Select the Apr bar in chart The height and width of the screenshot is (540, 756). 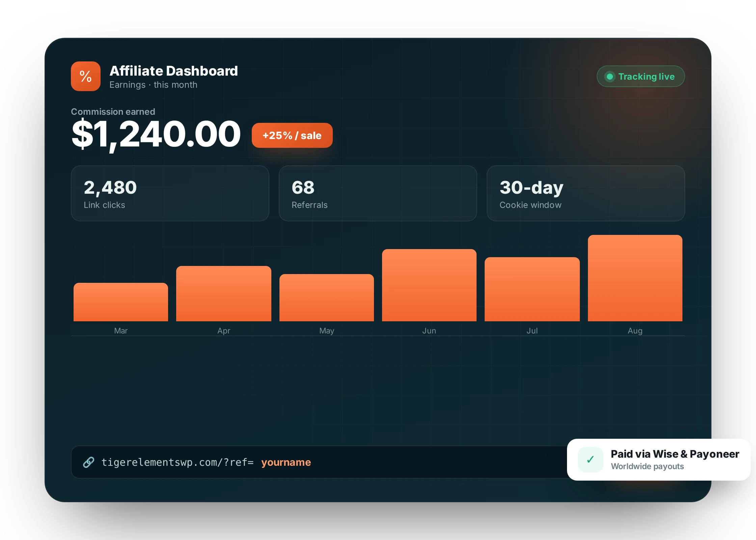pos(224,294)
